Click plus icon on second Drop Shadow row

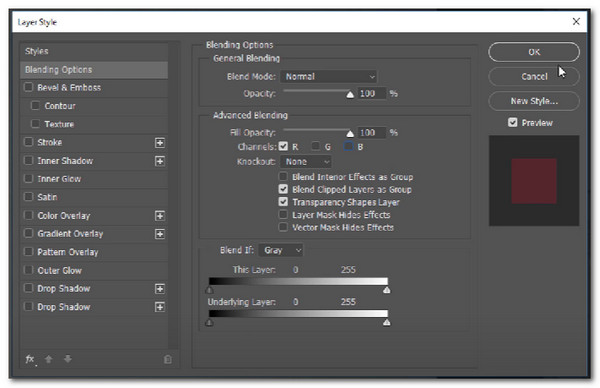[160, 307]
